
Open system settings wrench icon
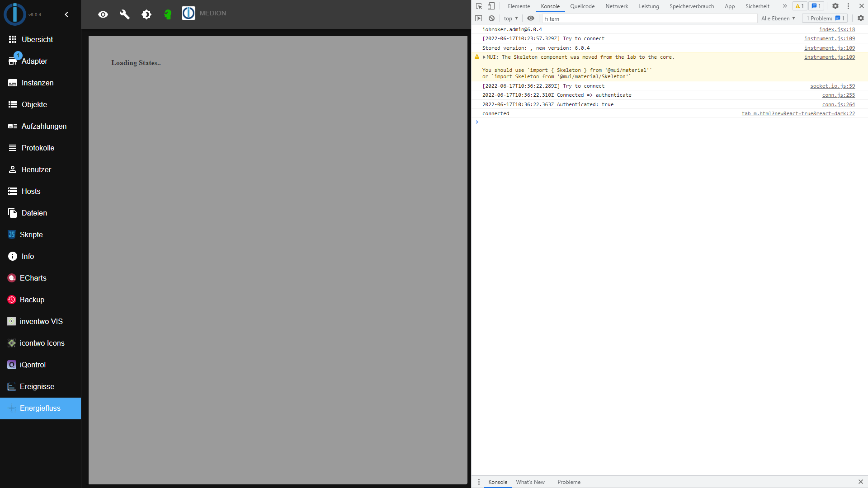point(125,14)
